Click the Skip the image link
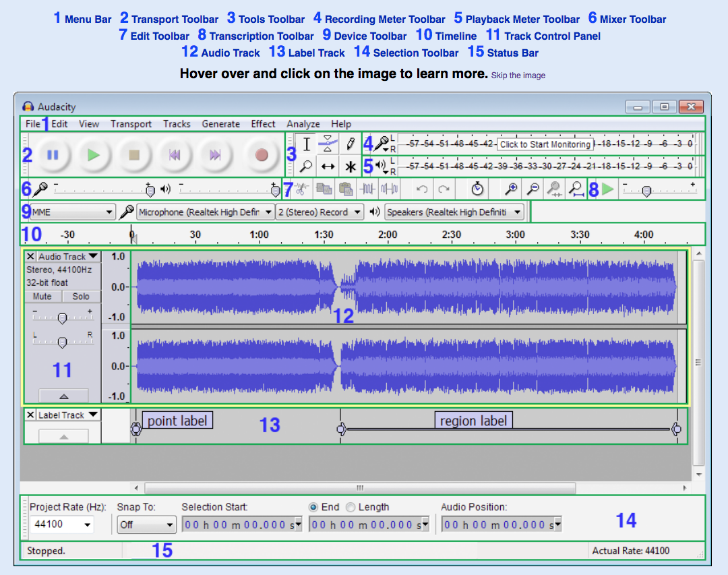The image size is (728, 575). 518,75
